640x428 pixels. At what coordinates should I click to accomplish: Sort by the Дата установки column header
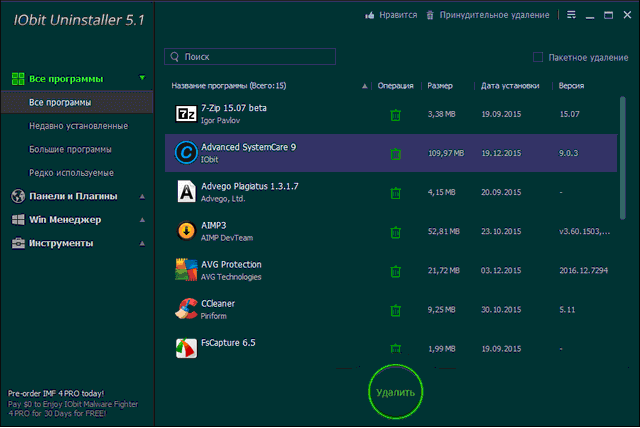(510, 86)
